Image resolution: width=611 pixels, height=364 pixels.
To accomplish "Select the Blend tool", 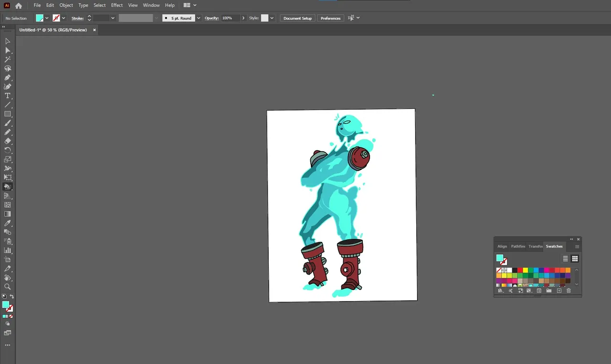I will click(8, 232).
